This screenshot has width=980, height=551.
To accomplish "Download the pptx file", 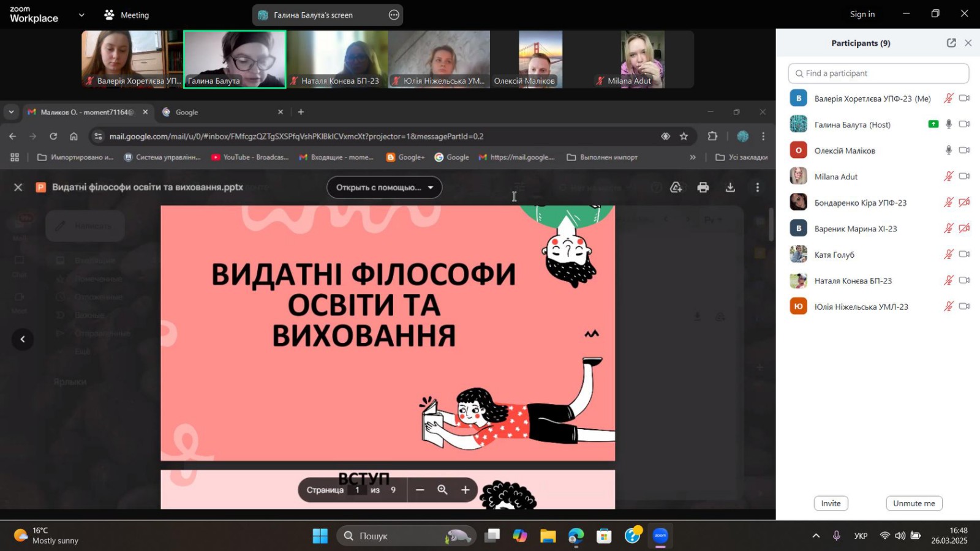I will 730,187.
